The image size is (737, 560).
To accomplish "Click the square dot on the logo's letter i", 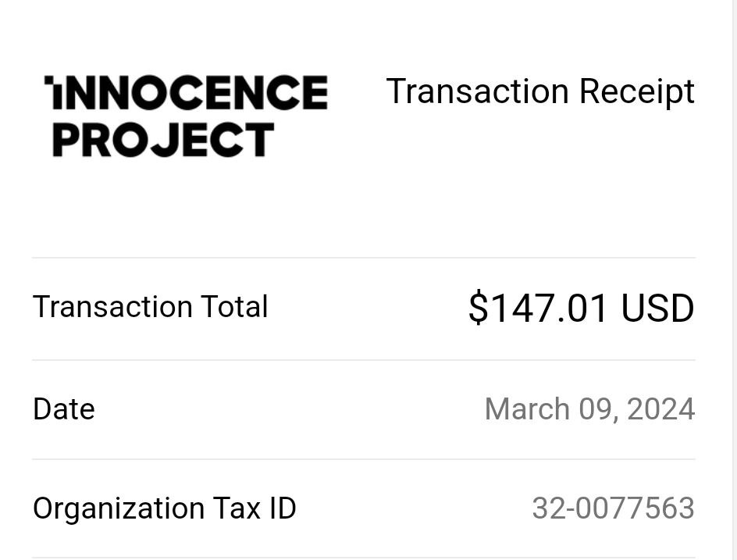I will pyautogui.click(x=48, y=80).
